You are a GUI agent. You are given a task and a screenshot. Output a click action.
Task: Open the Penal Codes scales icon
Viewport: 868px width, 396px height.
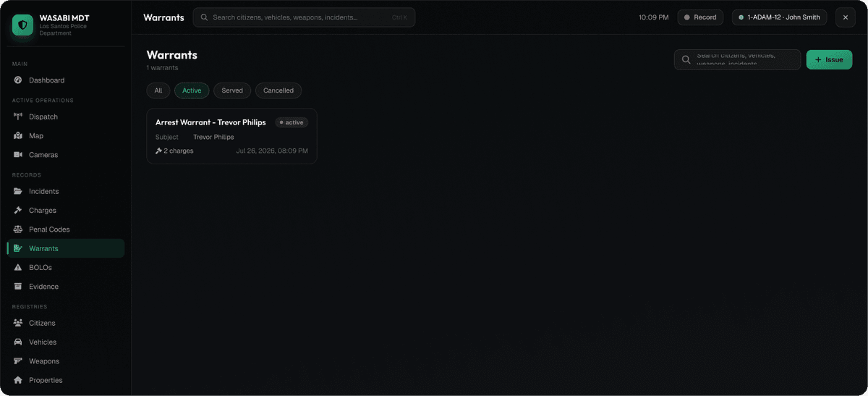[x=18, y=229]
